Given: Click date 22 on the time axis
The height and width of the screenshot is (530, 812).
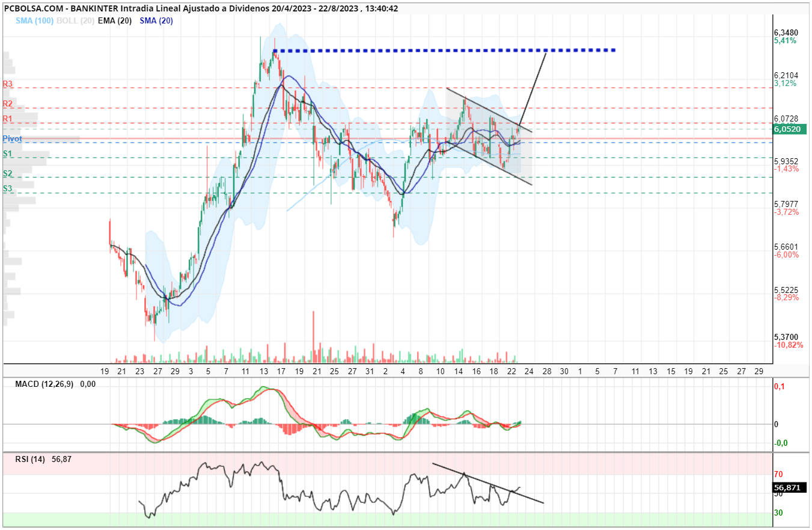Looking at the screenshot, I should pos(511,371).
